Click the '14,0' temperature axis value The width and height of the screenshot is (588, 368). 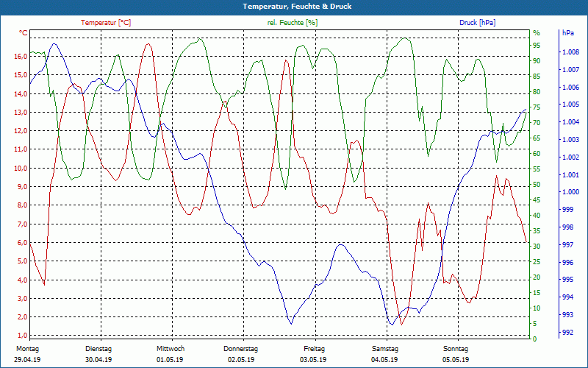[21, 93]
